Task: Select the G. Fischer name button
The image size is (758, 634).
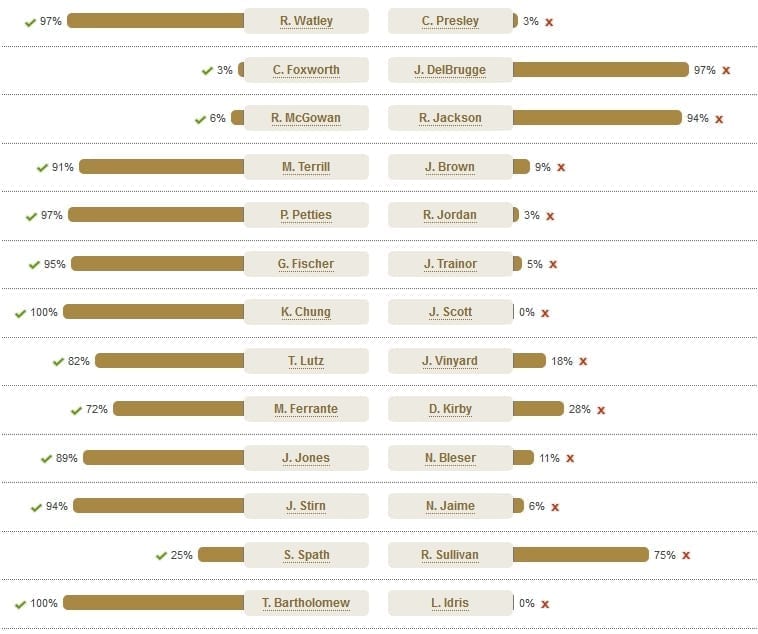Action: click(x=306, y=264)
